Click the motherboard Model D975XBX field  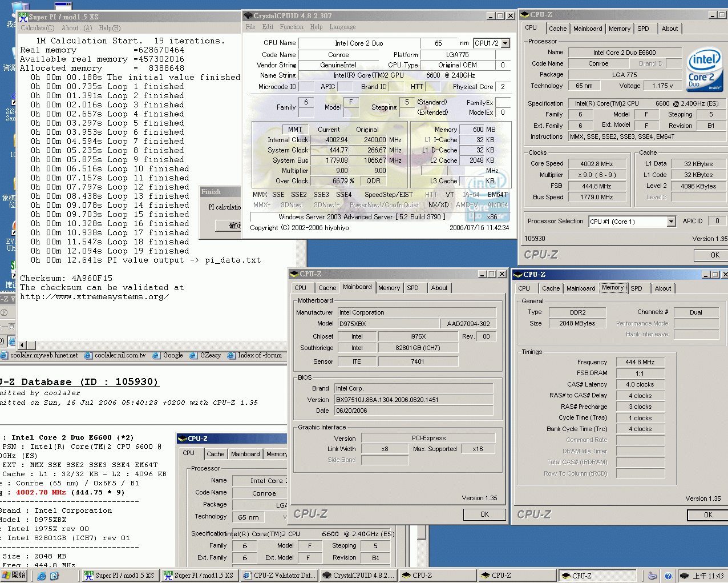(388, 324)
